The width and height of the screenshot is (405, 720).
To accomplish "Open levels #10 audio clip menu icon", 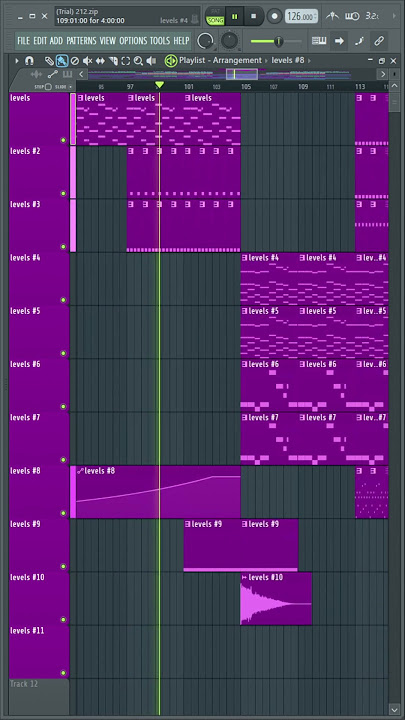I will click(244, 577).
